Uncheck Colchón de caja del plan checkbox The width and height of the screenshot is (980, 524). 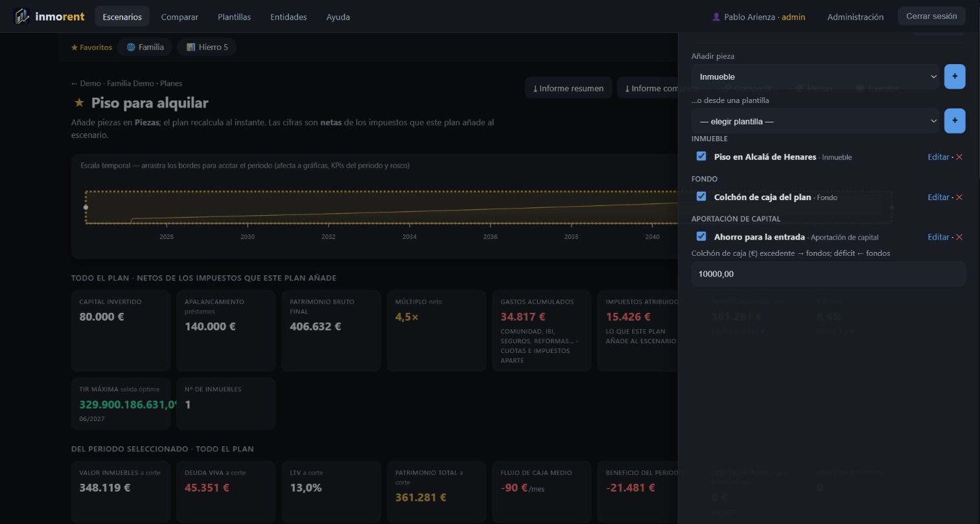tap(701, 196)
